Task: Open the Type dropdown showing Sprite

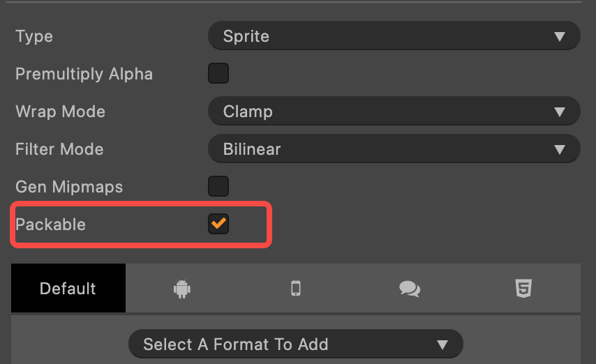Action: point(394,36)
